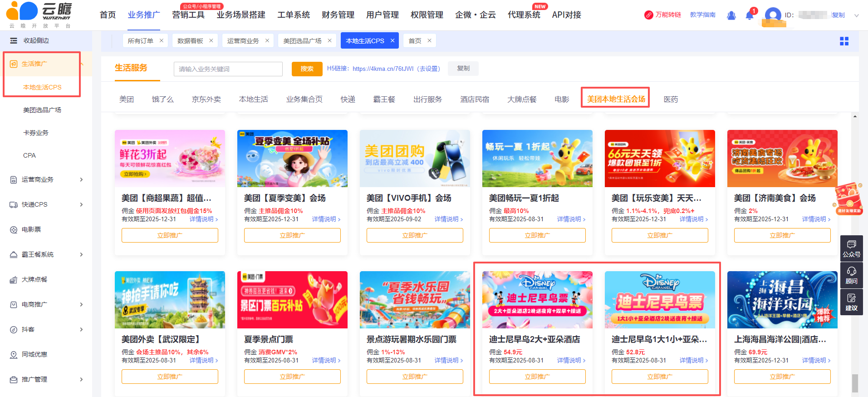This screenshot has height=397, width=868.
Task: Copy the ID using 复制 in header
Action: (838, 15)
